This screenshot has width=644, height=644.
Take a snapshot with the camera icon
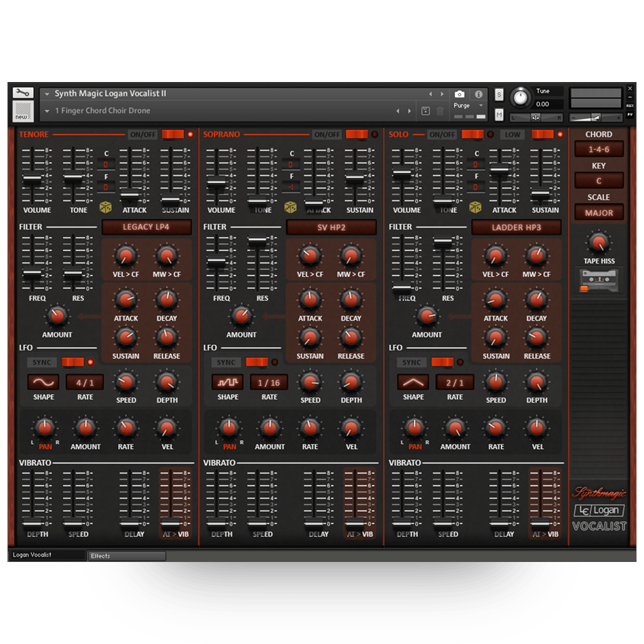pos(459,94)
